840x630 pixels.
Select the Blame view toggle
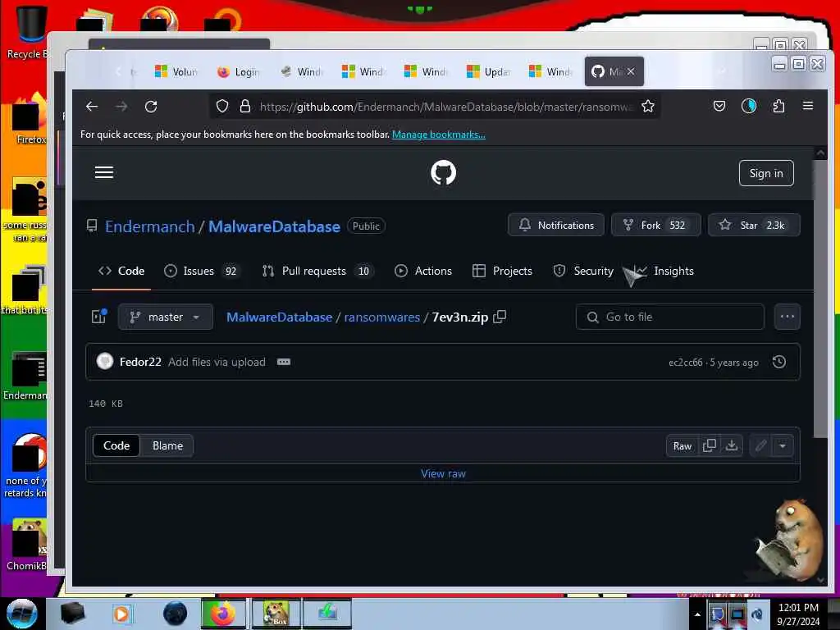pyautogui.click(x=167, y=445)
